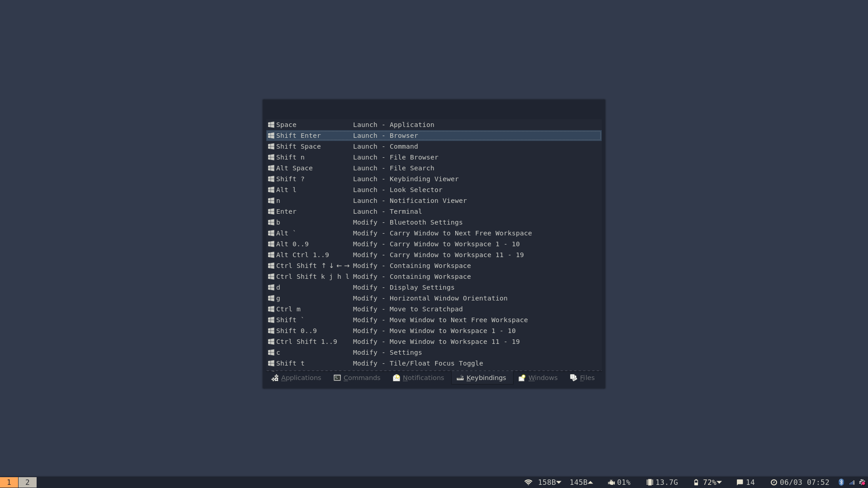The image size is (868, 488).
Task: Click the Keybindings keyboard icon
Action: tap(460, 378)
